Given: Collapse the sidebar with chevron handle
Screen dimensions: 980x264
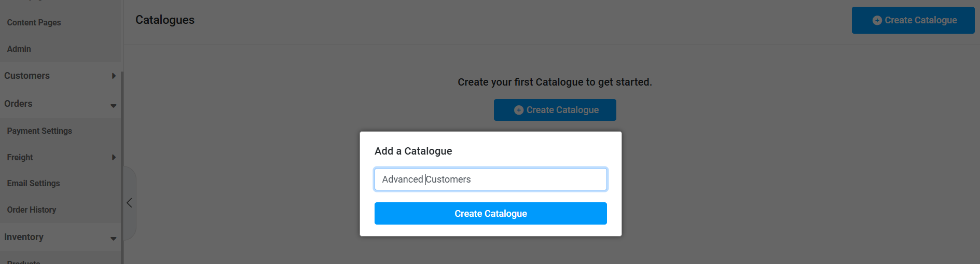Looking at the screenshot, I should tap(130, 203).
